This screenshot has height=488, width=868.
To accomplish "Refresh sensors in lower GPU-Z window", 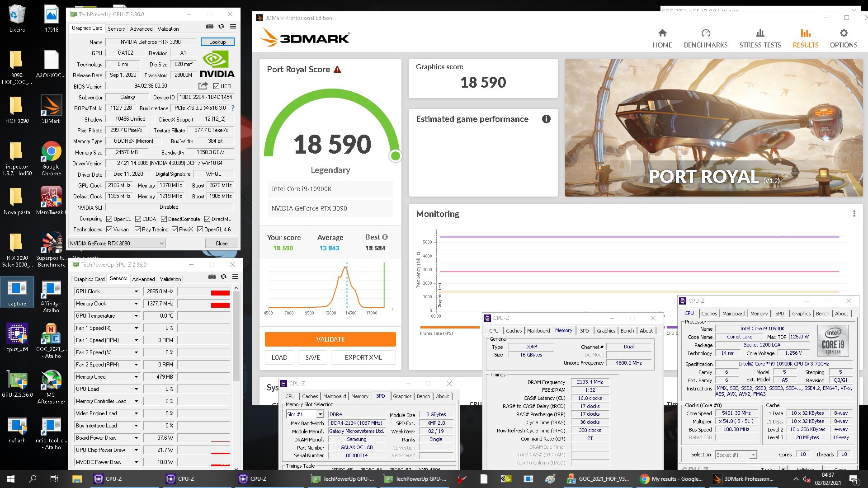I will (x=223, y=277).
